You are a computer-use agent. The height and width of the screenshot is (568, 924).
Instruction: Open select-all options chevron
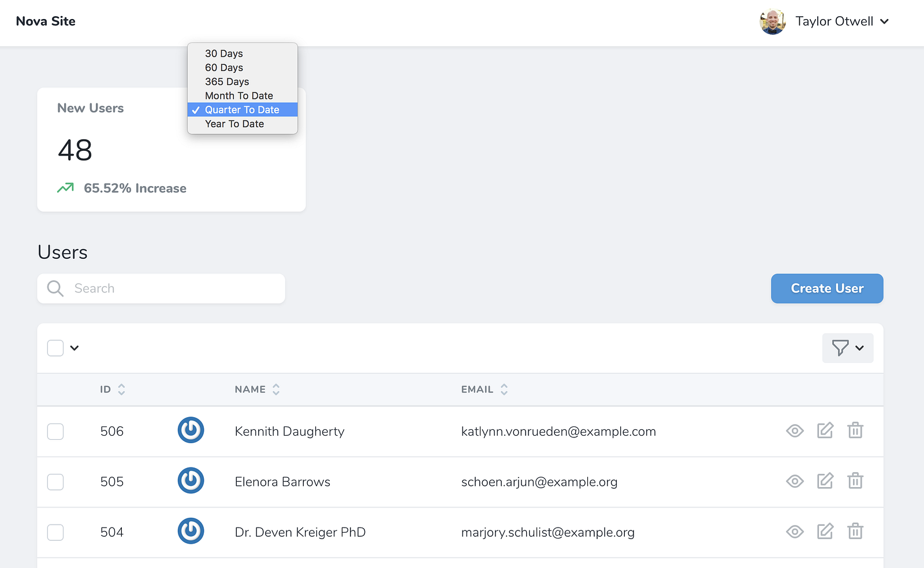[x=74, y=348]
